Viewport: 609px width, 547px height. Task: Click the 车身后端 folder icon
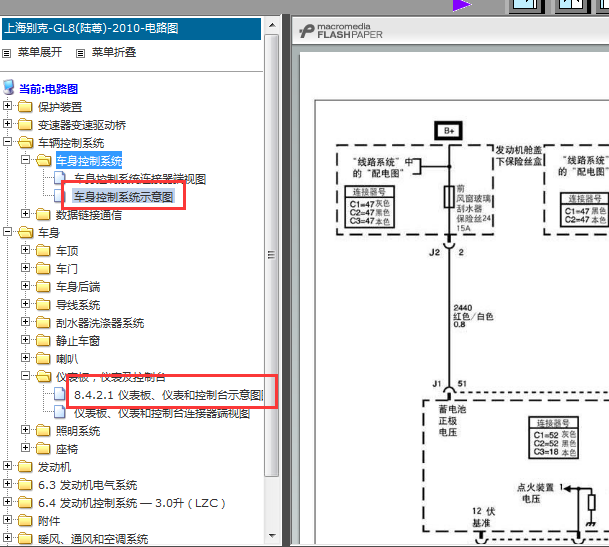(43, 286)
